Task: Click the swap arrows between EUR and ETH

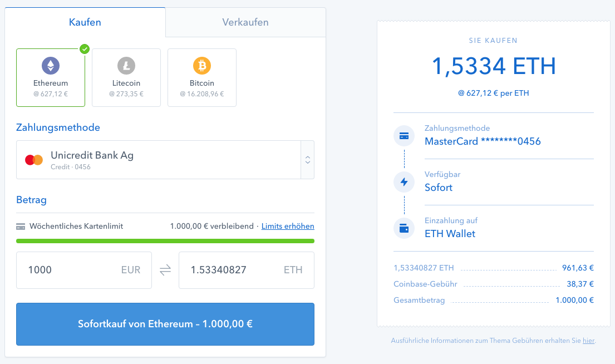Action: click(165, 270)
